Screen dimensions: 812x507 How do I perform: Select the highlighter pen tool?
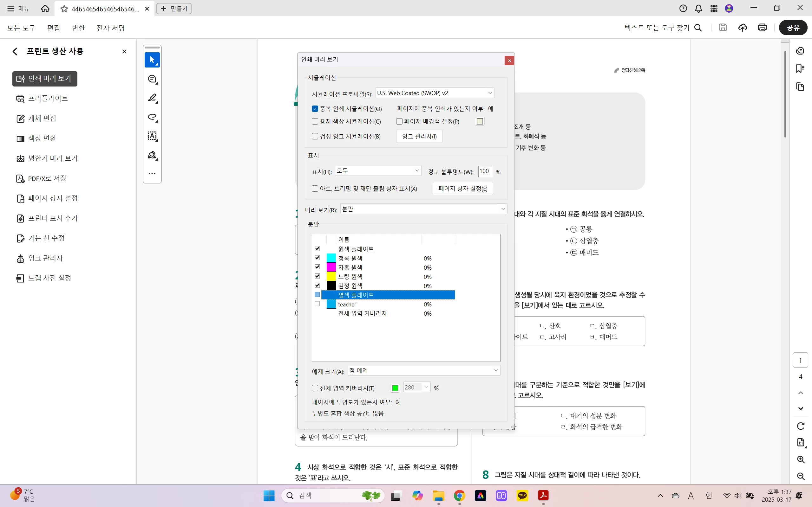[152, 98]
